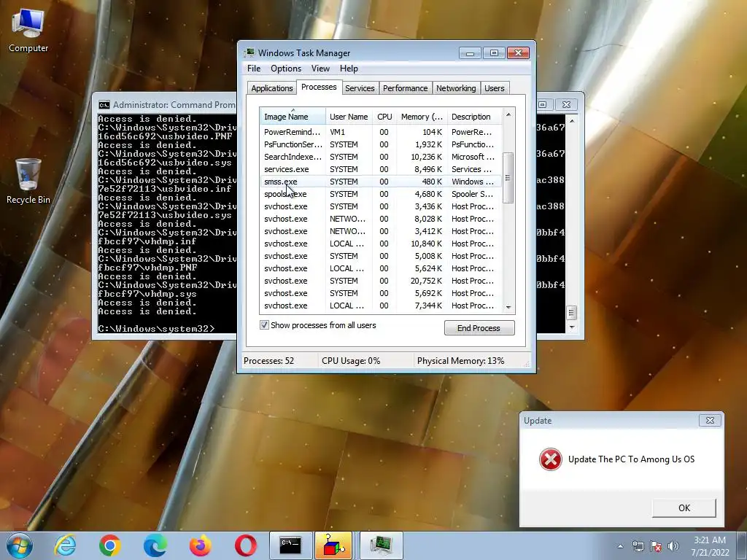Viewport: 747px width, 560px height.
Task: Maximize the Command Prompt window
Action: point(544,104)
